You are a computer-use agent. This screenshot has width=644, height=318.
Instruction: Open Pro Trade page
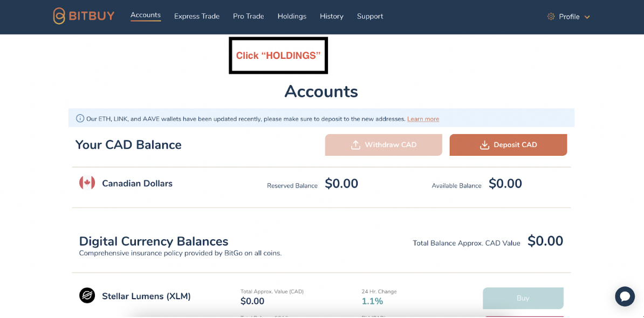pos(249,16)
